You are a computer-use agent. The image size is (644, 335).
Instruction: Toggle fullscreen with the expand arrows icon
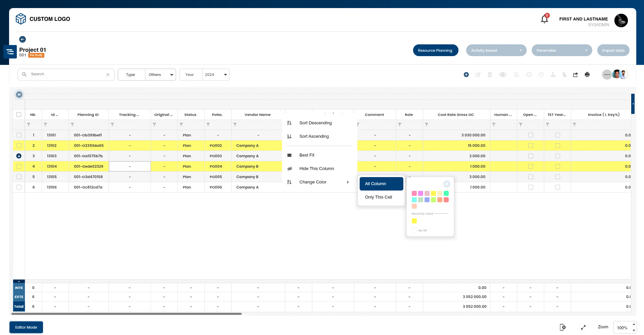(583, 327)
